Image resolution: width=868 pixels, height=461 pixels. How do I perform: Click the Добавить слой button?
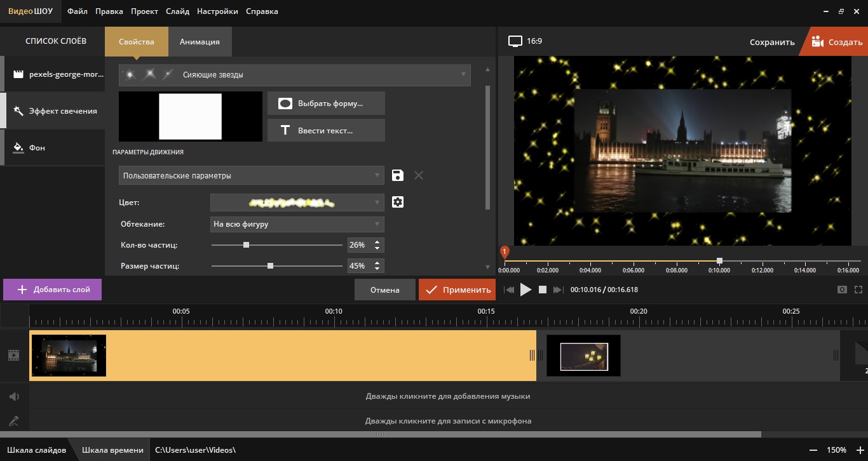click(52, 290)
